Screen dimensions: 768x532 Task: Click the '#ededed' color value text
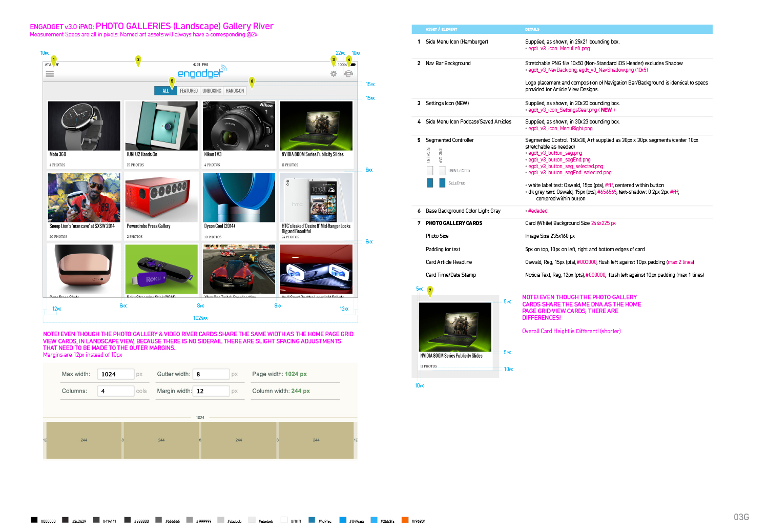pyautogui.click(x=537, y=211)
